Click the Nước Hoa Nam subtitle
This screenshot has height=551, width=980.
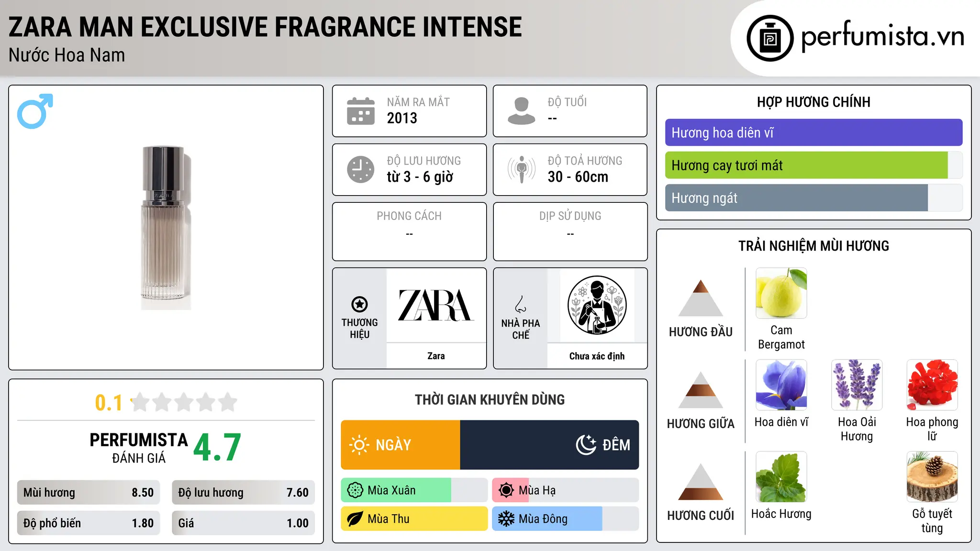tap(67, 55)
